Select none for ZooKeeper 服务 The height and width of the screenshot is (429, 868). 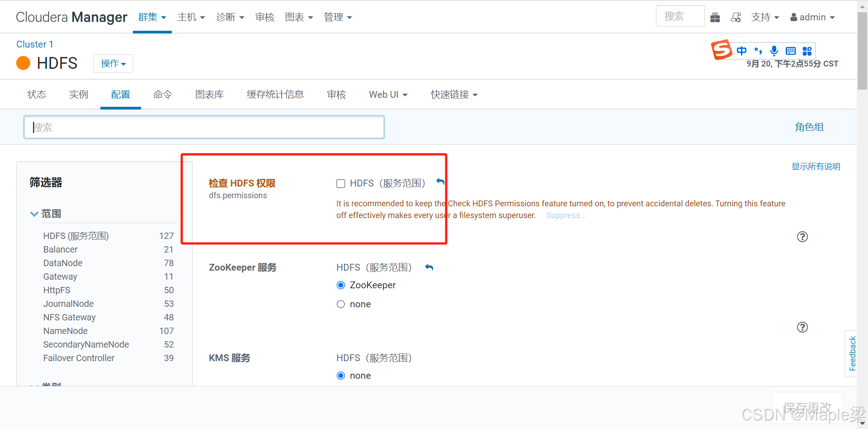pos(340,304)
